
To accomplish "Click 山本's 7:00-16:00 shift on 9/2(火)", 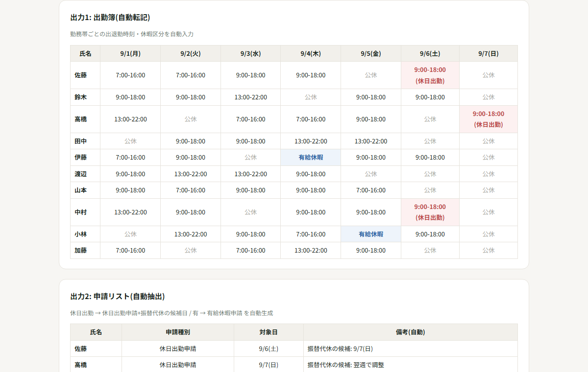I will [x=191, y=190].
